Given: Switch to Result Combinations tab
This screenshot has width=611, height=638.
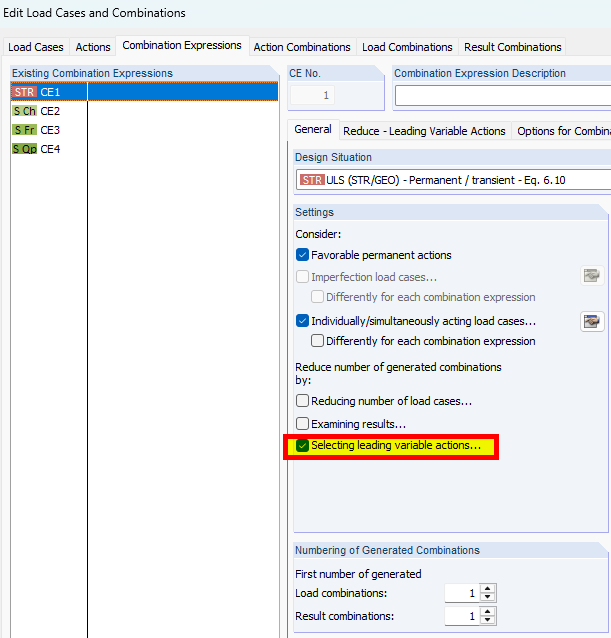Looking at the screenshot, I should [513, 47].
